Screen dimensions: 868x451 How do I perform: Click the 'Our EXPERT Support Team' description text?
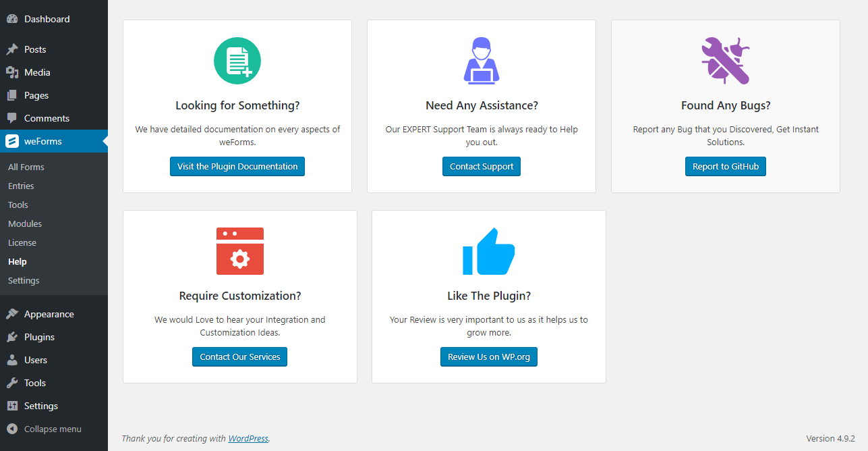[482, 136]
